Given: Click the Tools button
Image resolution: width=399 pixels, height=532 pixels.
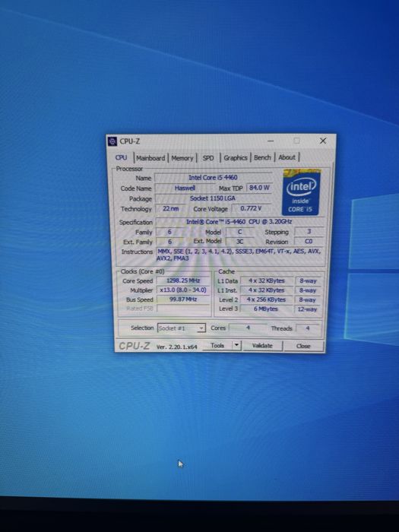Looking at the screenshot, I should (x=217, y=345).
